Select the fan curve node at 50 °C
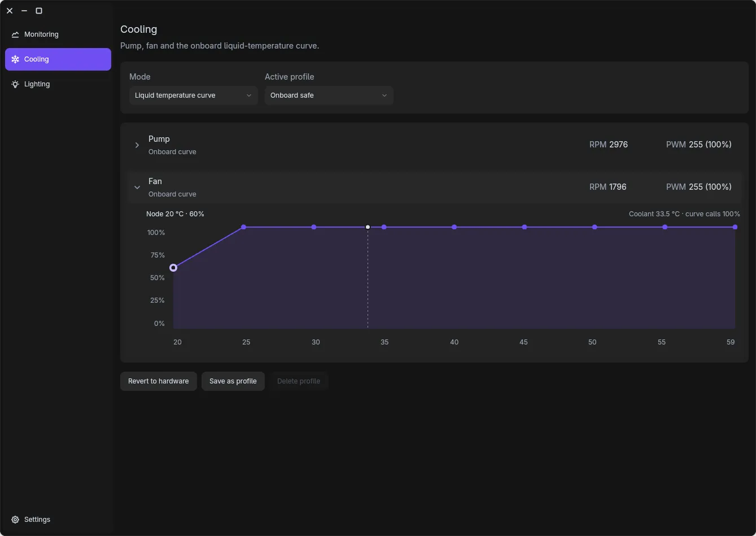This screenshot has height=536, width=756. 595,227
